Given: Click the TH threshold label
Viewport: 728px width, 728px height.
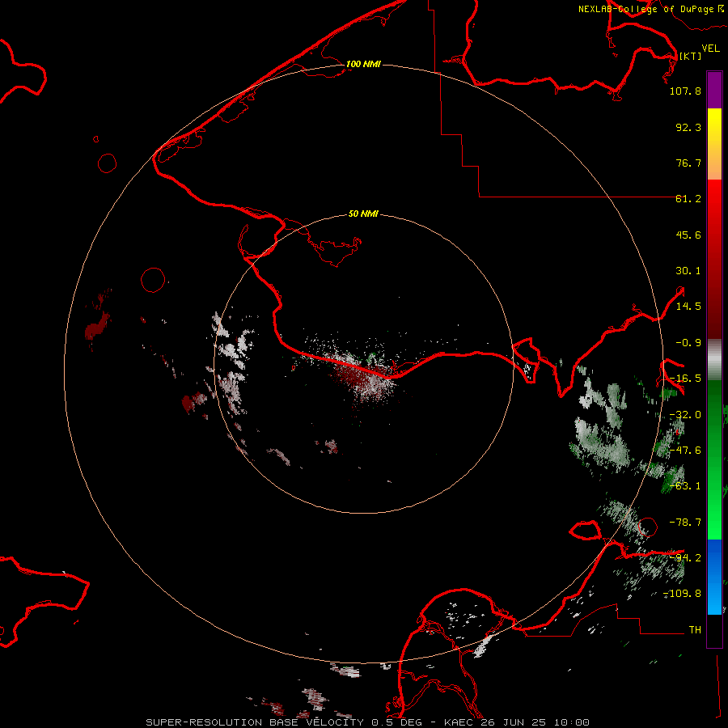Looking at the screenshot, I should point(695,630).
